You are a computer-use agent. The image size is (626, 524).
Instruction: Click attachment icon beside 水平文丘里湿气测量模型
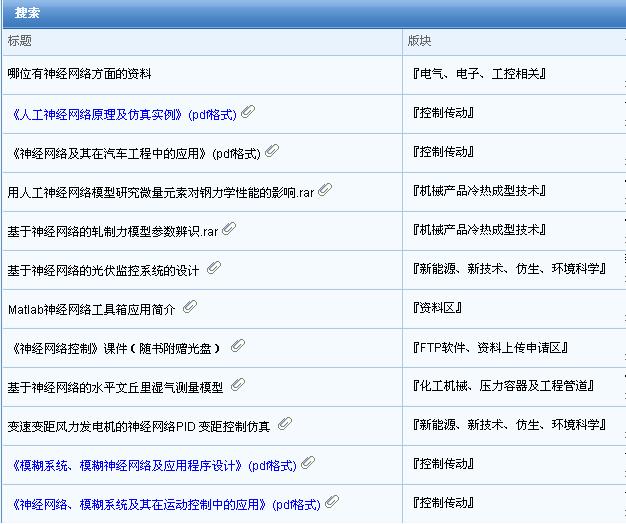238,385
